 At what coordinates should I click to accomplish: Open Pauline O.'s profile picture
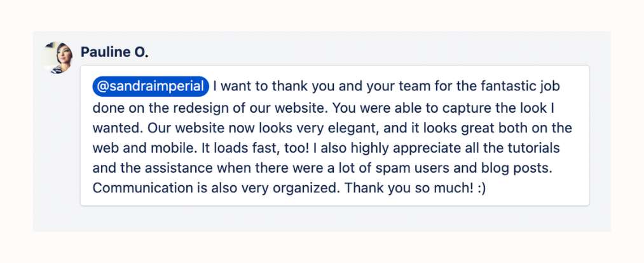[58, 57]
